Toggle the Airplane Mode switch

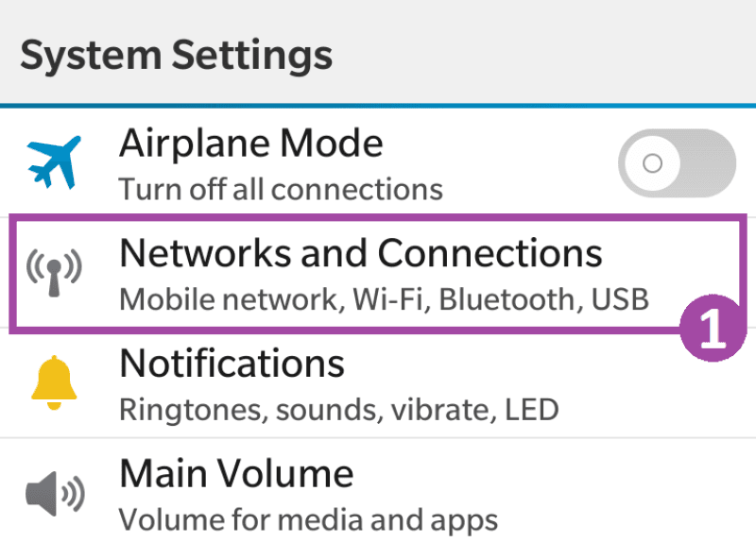click(677, 163)
